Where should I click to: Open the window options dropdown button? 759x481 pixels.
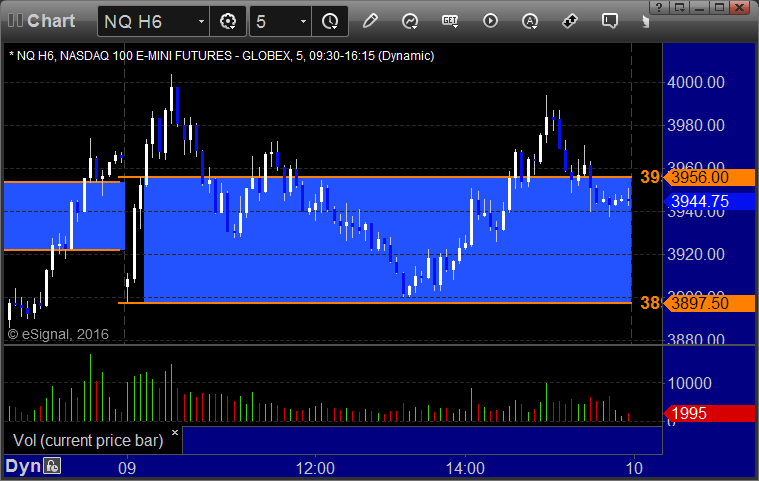(x=680, y=7)
